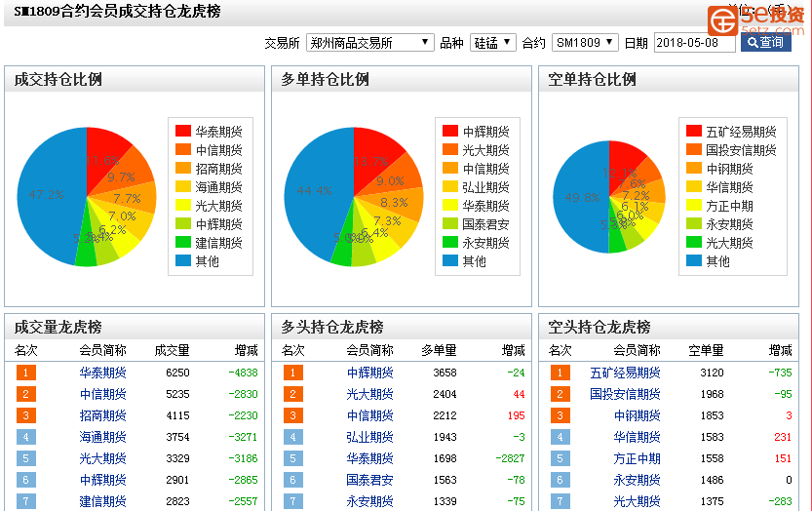The width and height of the screenshot is (812, 511).
Task: Click the red 中辉期货 swatch in 多单持仓比例 legend
Action: (450, 131)
